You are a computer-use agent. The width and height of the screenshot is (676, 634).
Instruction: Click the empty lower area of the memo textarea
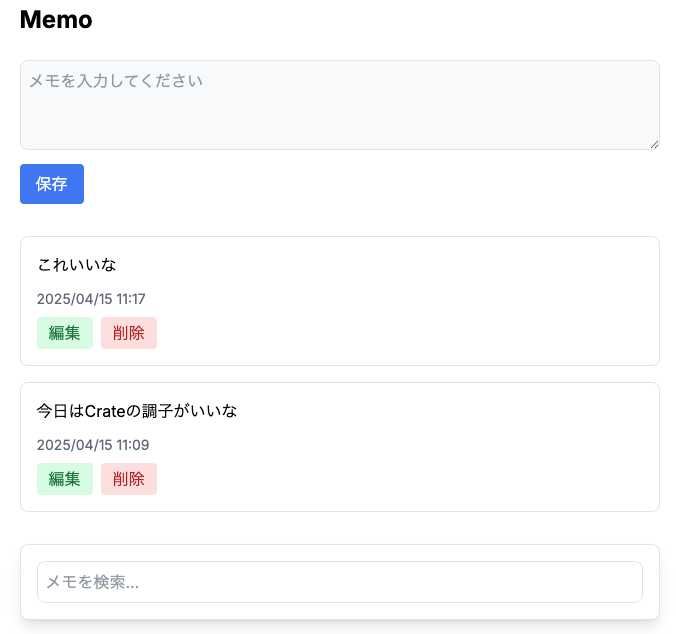(340, 125)
